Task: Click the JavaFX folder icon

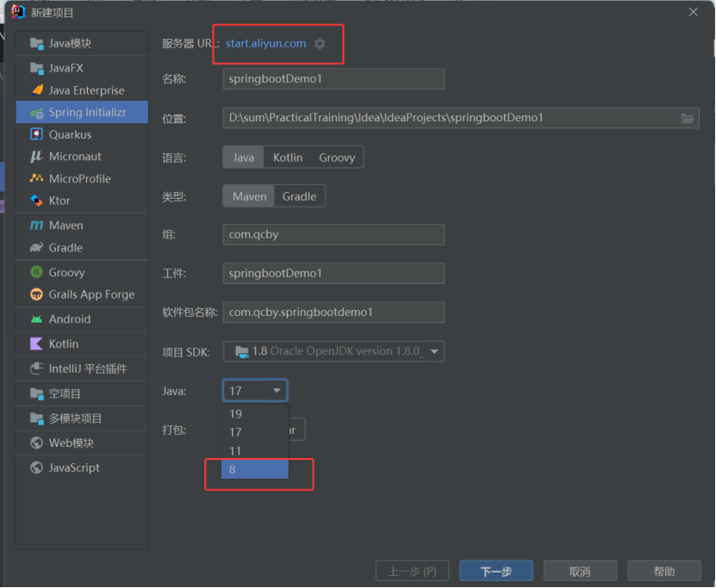Action: coord(36,68)
